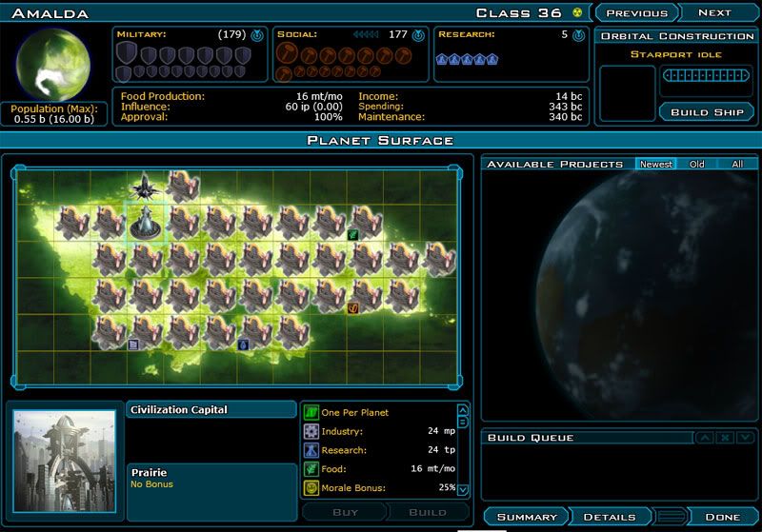Click the Industry gear icon
The height and width of the screenshot is (532, 762).
[x=311, y=431]
